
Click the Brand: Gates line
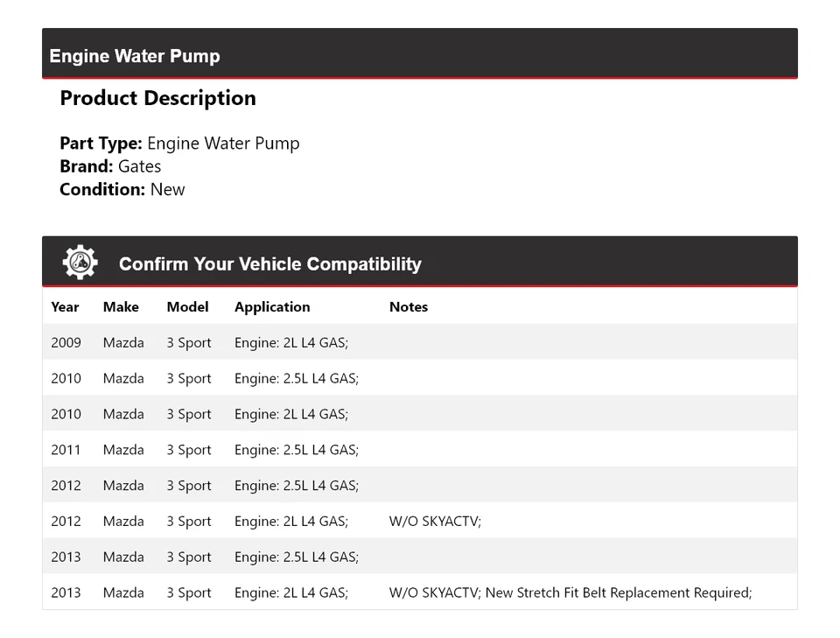pos(110,166)
